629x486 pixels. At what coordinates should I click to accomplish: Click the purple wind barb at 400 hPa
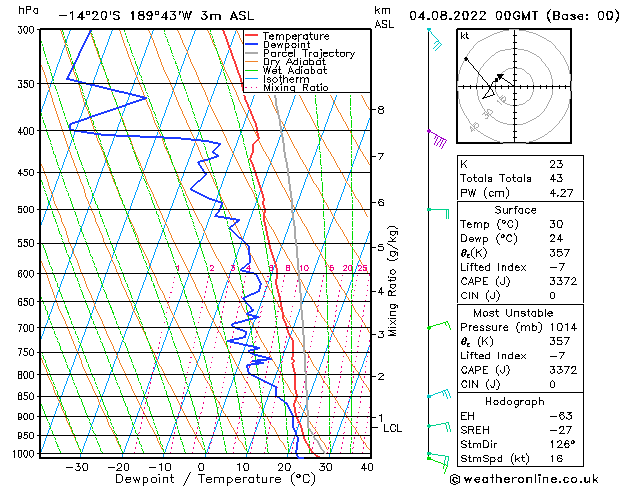point(437,138)
